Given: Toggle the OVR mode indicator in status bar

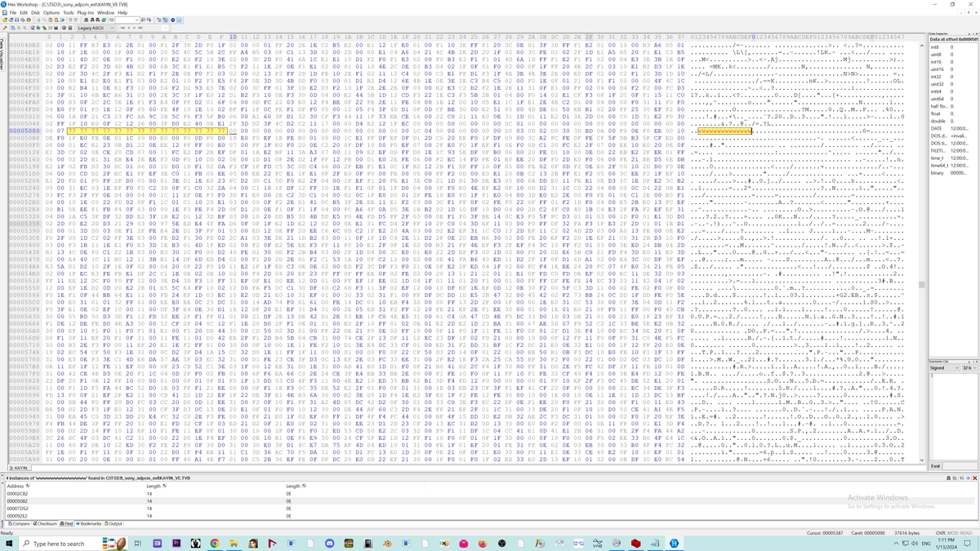Looking at the screenshot, I should coord(941,533).
